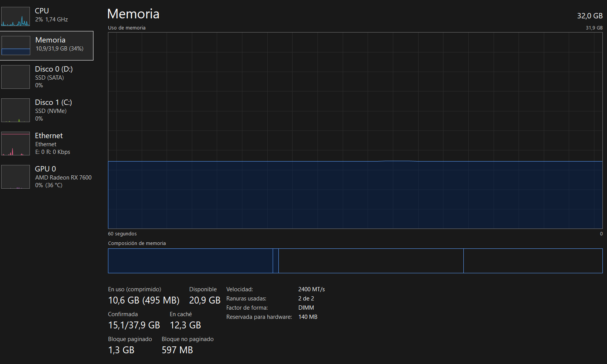Click the Disco 1 (C:) graph thumbnail
Viewport: 607px width, 364px height.
pos(15,110)
